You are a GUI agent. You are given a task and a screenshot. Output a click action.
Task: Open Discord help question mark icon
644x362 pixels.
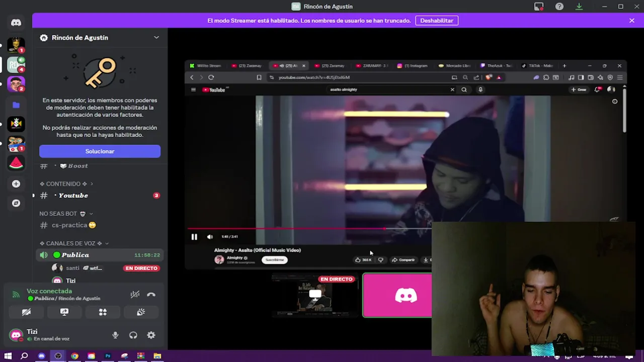(x=559, y=7)
